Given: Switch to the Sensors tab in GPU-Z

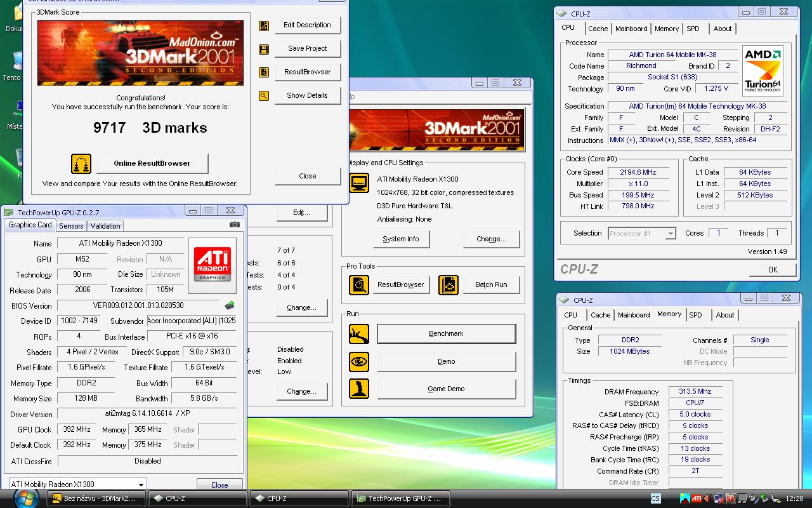Looking at the screenshot, I should pyautogui.click(x=71, y=226).
